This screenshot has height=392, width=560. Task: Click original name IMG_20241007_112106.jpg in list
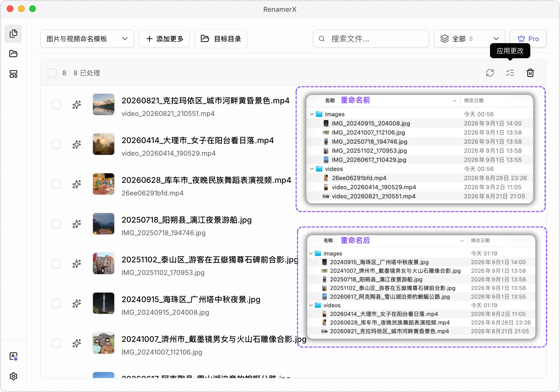tap(162, 352)
